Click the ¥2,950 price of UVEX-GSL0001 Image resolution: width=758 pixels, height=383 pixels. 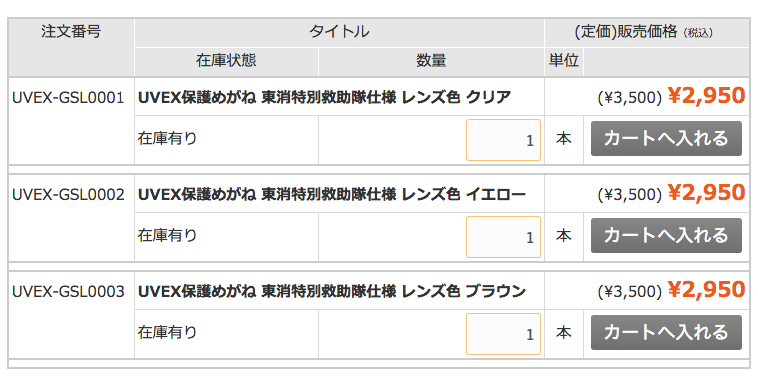(x=706, y=95)
